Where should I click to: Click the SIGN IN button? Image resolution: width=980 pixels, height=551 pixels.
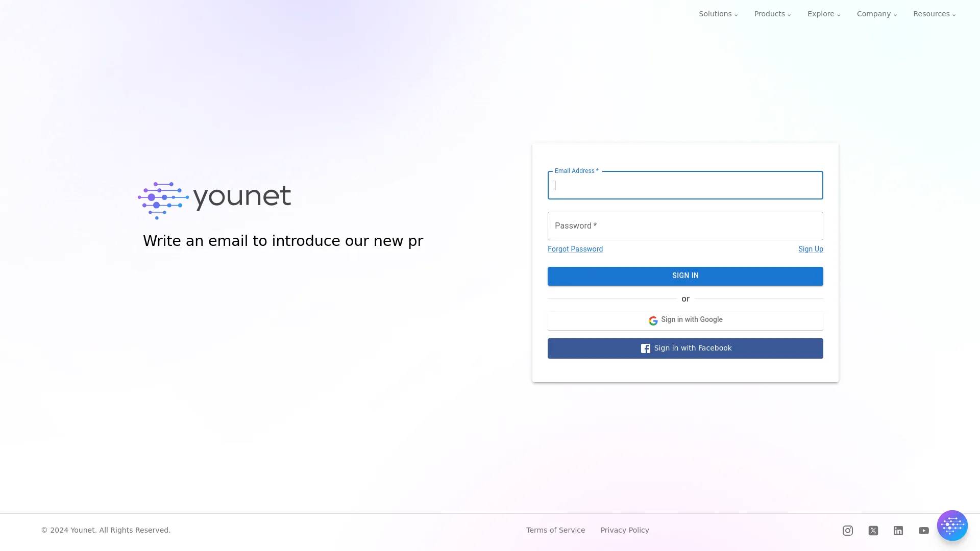click(x=685, y=276)
